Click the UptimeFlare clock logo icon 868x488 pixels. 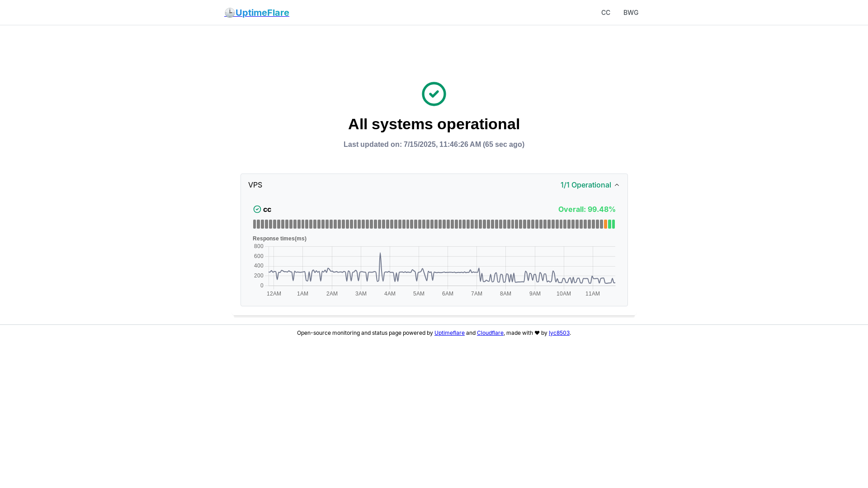pyautogui.click(x=230, y=13)
